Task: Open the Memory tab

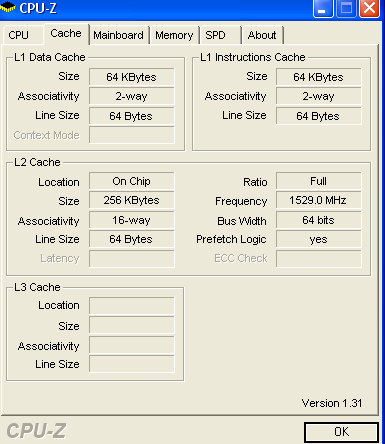Action: click(174, 35)
